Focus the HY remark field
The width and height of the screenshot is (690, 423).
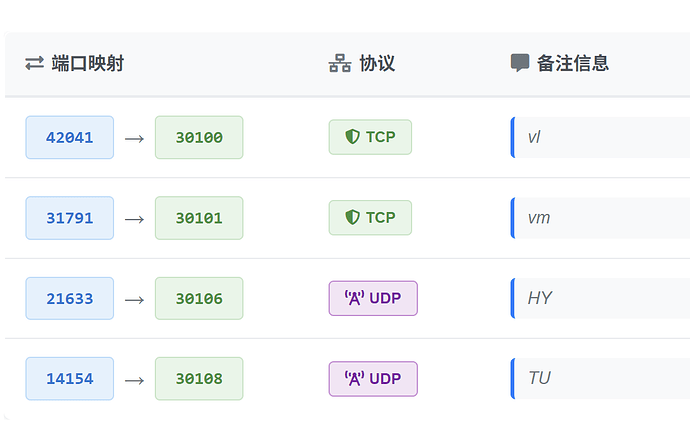(600, 298)
